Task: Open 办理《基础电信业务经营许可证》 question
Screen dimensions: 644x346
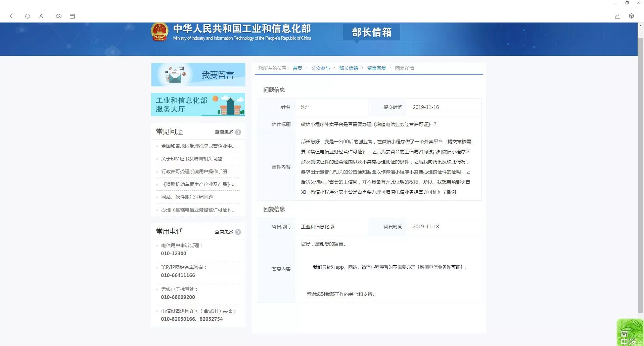Action: coord(198,210)
